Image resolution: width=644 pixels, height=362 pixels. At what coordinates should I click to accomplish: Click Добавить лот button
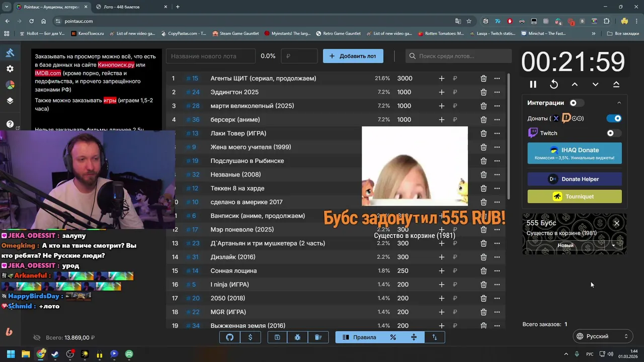[x=353, y=56]
